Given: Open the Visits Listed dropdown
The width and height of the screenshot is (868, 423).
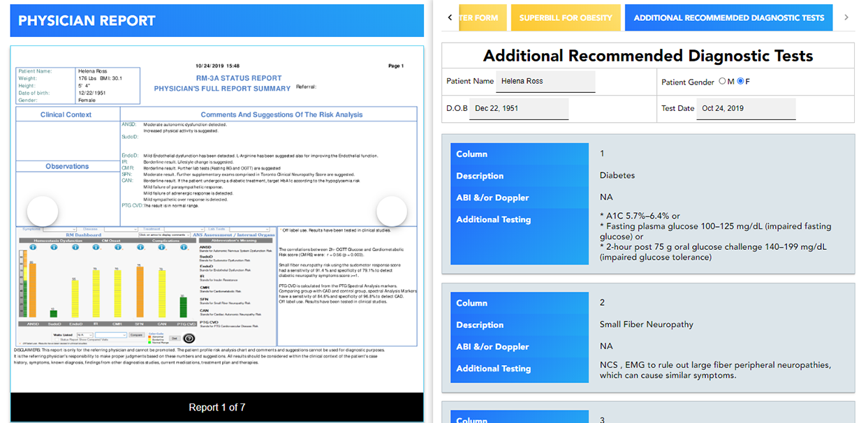Looking at the screenshot, I should (84, 335).
